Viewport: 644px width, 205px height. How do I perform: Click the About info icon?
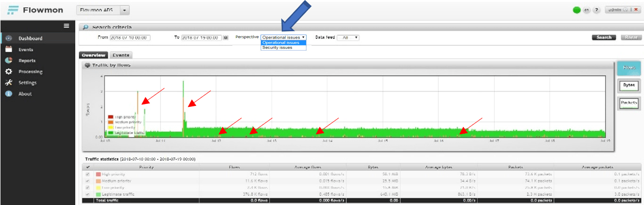click(x=8, y=94)
